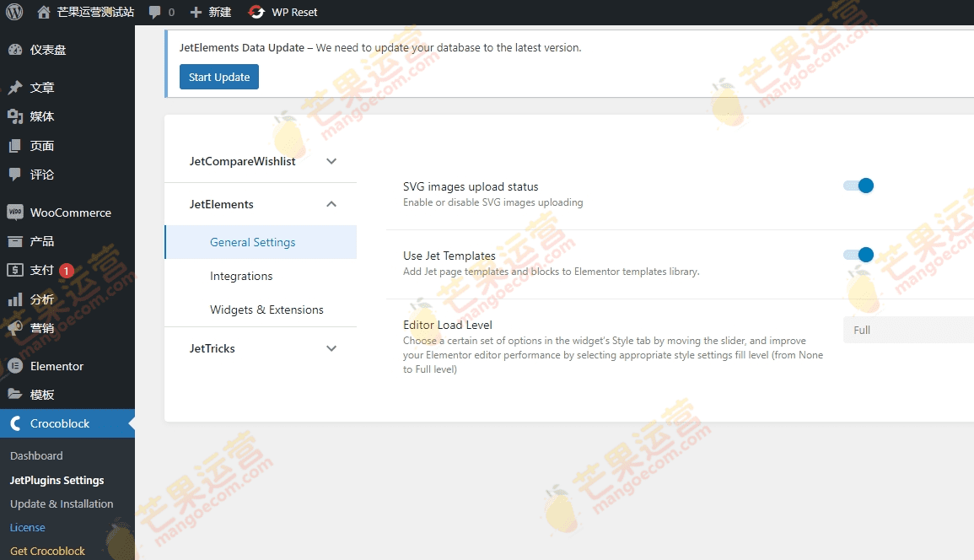
Task: Click the 仪表盘 dashboard gauge icon
Action: click(15, 50)
